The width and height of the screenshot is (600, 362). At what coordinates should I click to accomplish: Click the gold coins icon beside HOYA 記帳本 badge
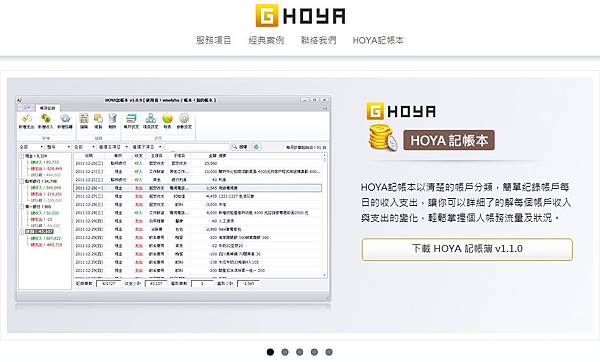[383, 138]
